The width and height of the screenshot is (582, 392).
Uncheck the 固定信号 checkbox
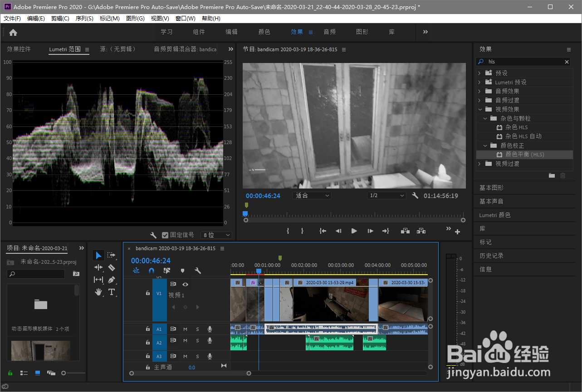pos(165,235)
